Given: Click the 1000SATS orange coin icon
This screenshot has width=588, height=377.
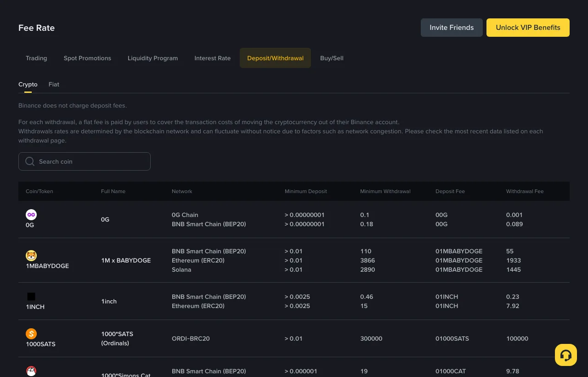Looking at the screenshot, I should tap(31, 334).
